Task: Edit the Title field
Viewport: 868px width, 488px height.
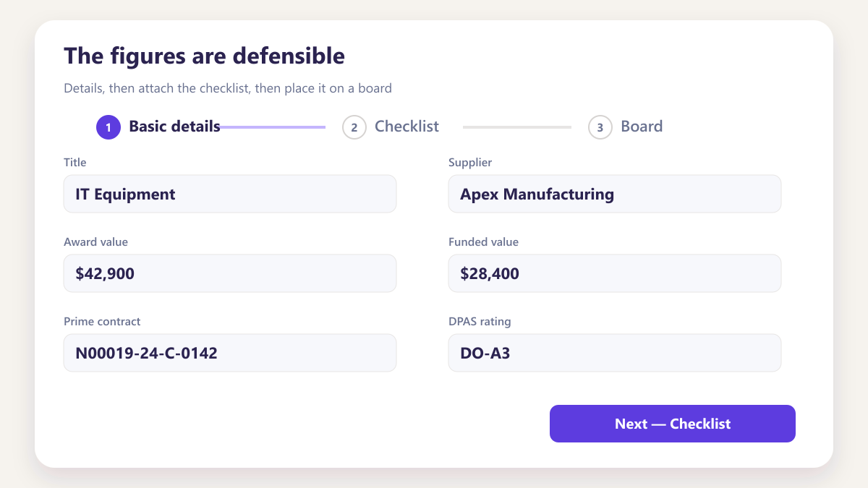Action: point(230,194)
